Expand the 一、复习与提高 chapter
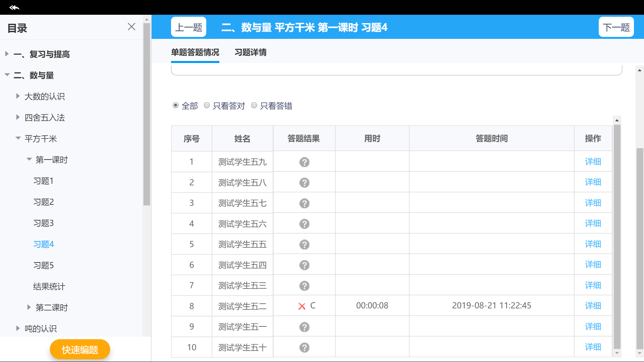Screen dimensions: 644x362 [x=7, y=54]
